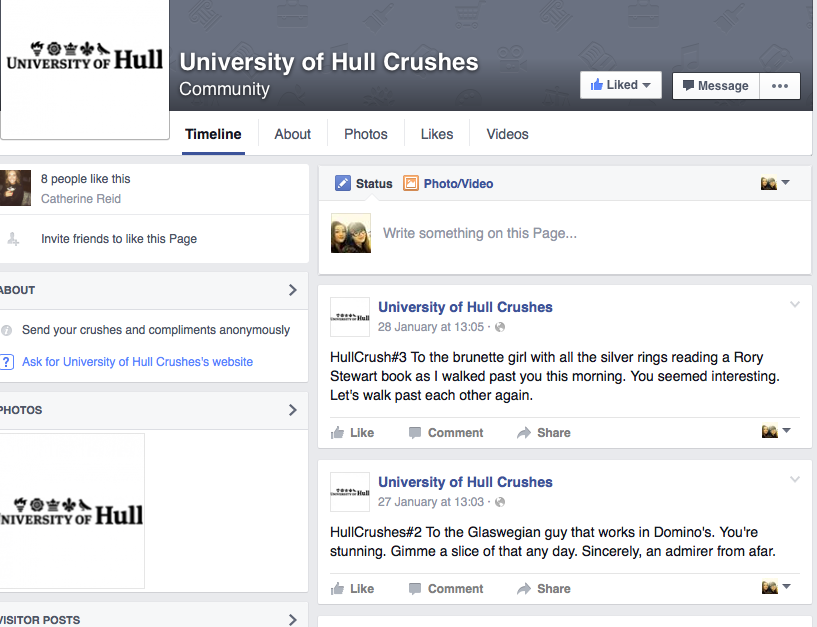Open the Videos tab
Screen dimensions: 817x627
[x=507, y=134]
